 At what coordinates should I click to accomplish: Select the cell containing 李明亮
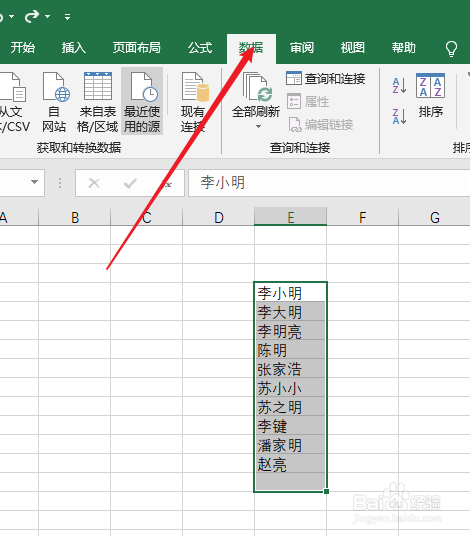tap(291, 330)
